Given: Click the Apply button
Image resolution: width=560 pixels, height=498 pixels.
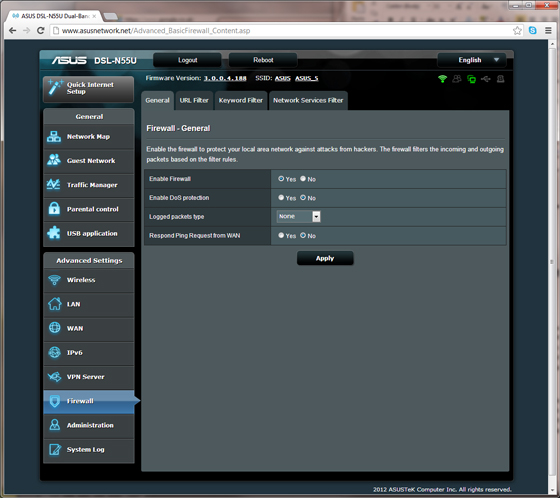Looking at the screenshot, I should pos(325,258).
